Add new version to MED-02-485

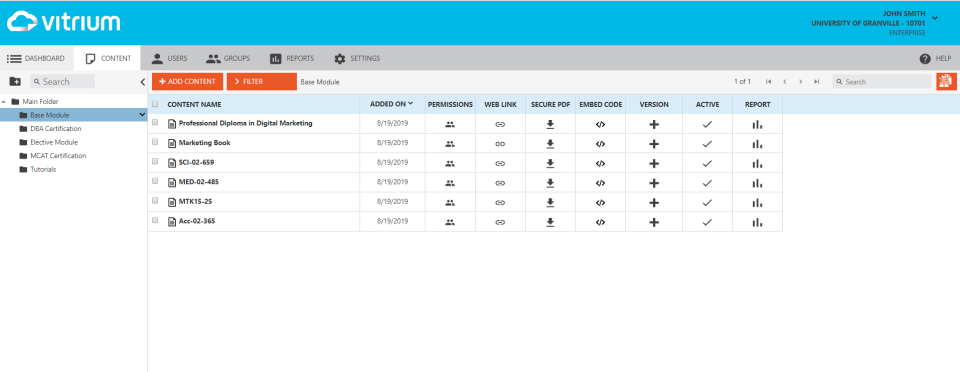coord(654,183)
